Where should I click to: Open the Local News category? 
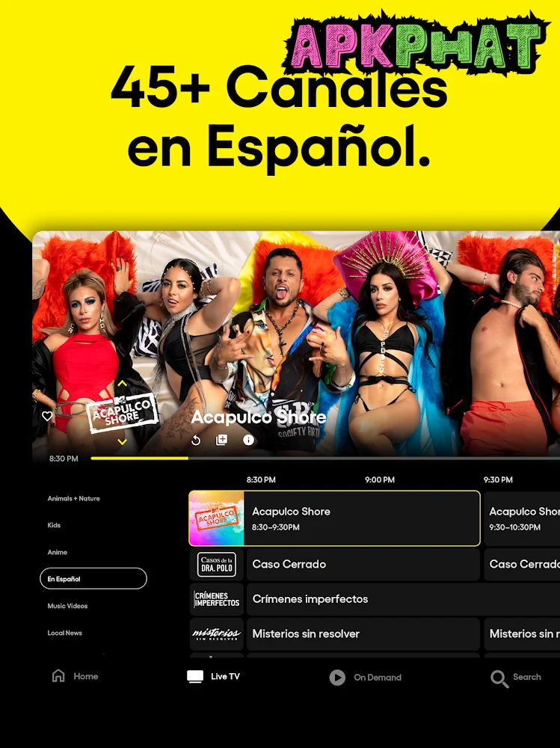click(x=64, y=633)
